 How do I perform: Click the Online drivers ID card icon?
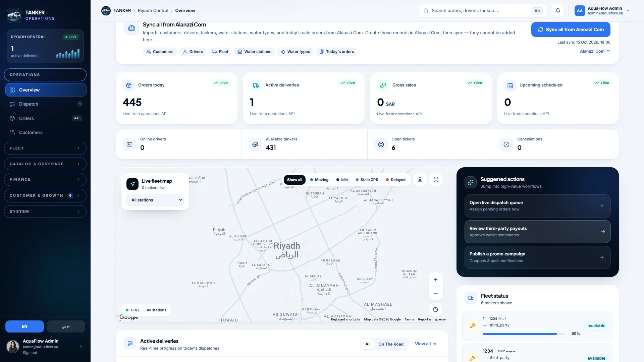tap(129, 144)
